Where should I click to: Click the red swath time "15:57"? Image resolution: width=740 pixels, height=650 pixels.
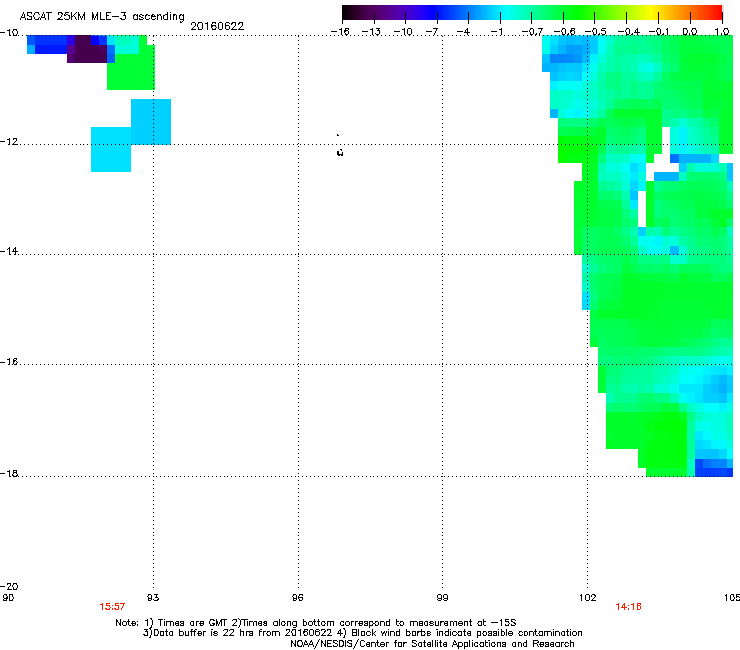pyautogui.click(x=112, y=607)
